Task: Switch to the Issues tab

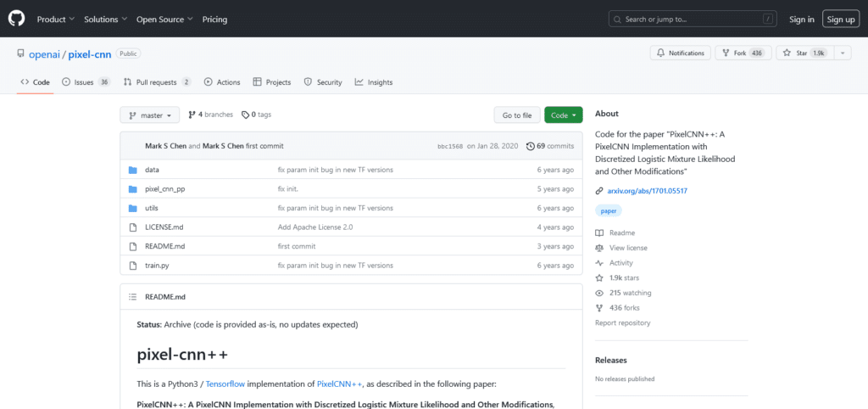Action: 85,82
